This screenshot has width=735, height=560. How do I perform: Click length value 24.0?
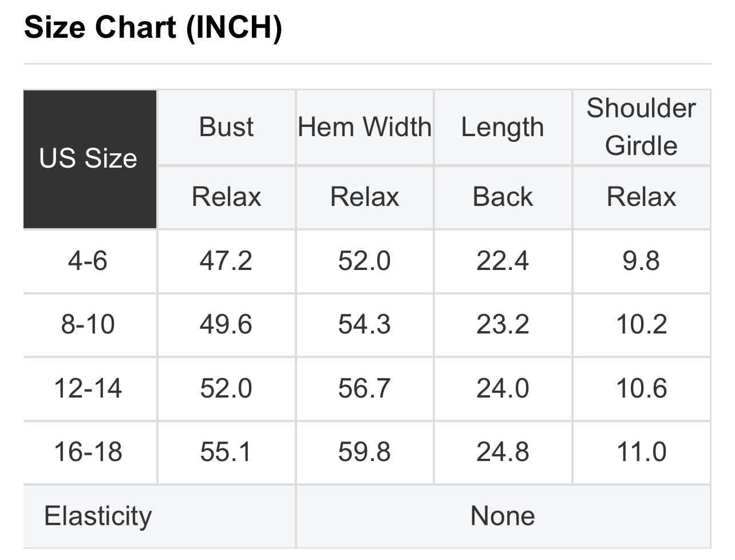503,388
